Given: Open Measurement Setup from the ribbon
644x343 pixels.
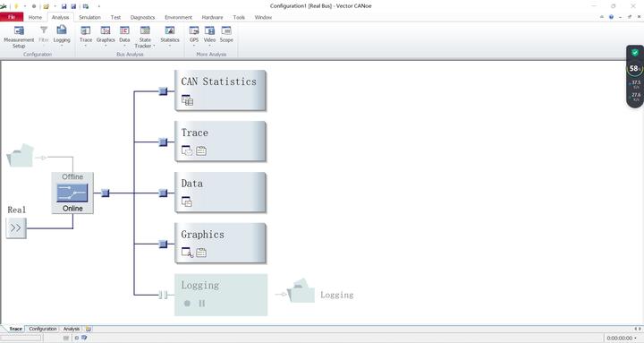Looking at the screenshot, I should 19,36.
